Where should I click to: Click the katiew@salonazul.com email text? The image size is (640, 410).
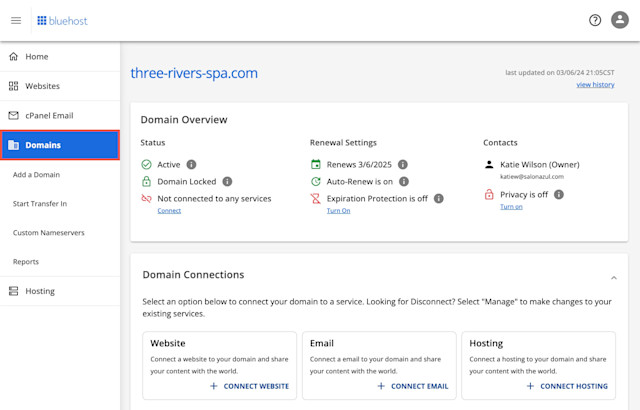click(532, 177)
